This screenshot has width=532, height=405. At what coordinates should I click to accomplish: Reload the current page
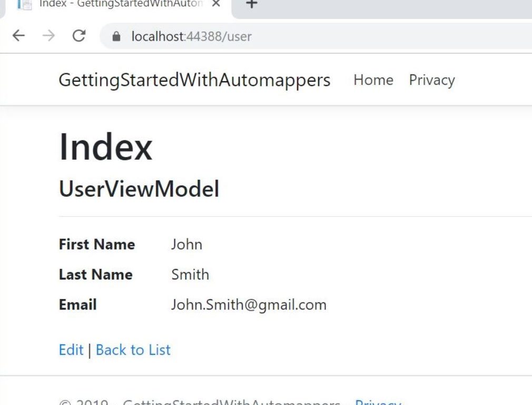click(79, 36)
